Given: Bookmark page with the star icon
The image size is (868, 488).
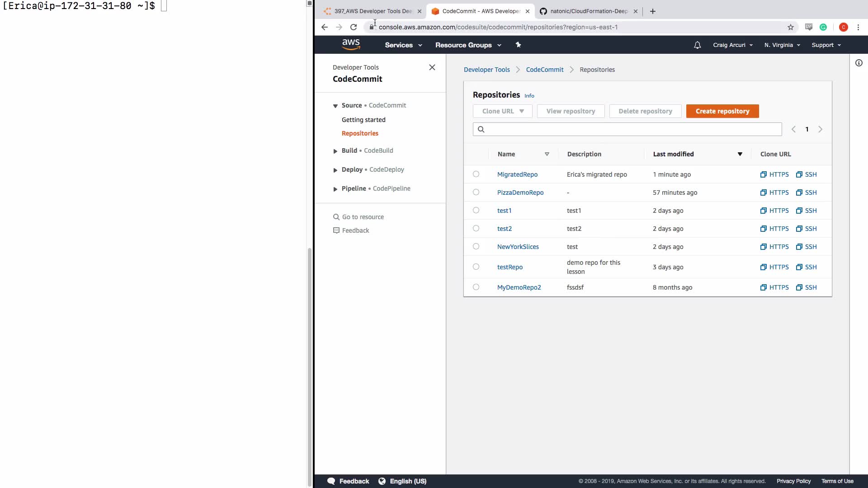Looking at the screenshot, I should point(790,27).
